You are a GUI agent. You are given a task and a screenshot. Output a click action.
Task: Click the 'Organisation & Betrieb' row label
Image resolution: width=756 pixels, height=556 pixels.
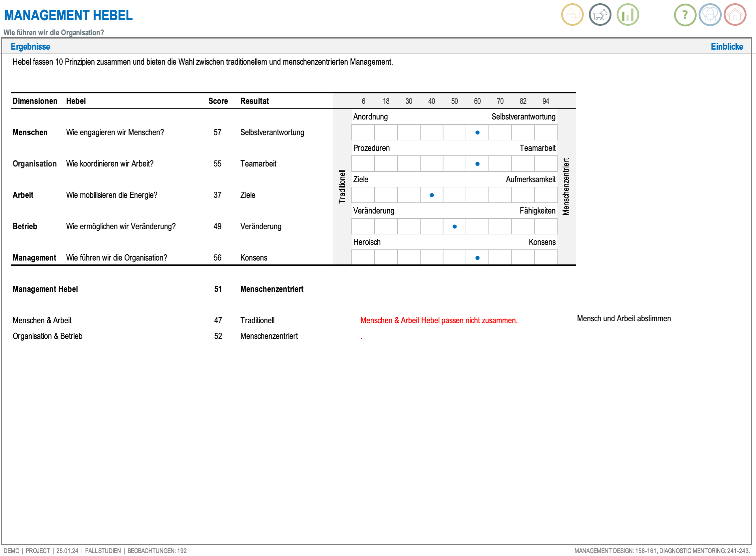click(47, 336)
